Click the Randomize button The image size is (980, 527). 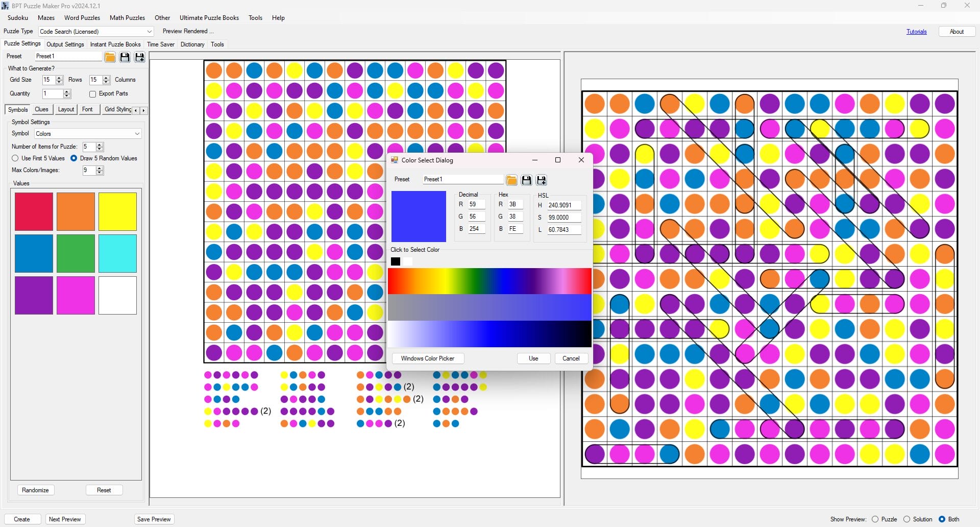(35, 490)
